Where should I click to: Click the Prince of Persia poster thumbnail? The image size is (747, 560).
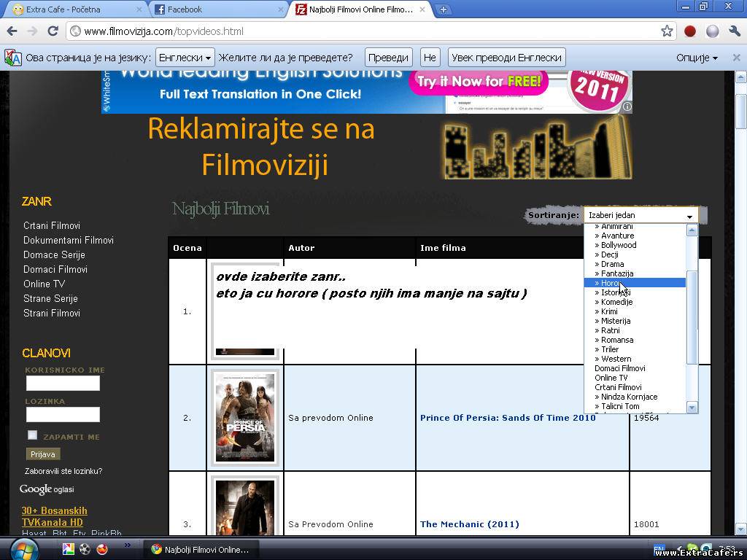click(x=245, y=418)
